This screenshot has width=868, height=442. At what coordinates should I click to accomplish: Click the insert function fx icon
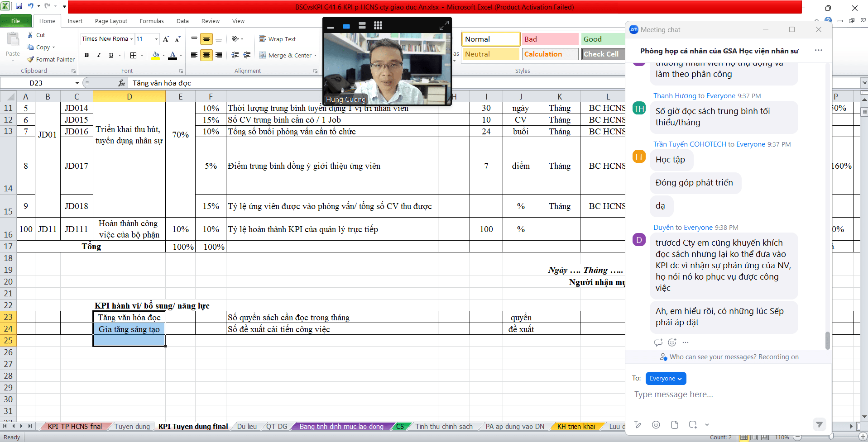coord(121,83)
